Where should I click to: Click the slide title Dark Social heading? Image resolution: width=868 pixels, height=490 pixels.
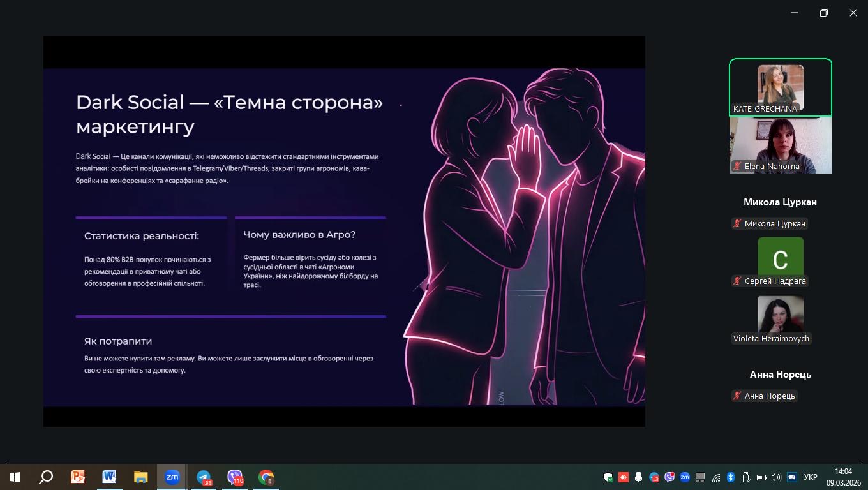pos(230,114)
